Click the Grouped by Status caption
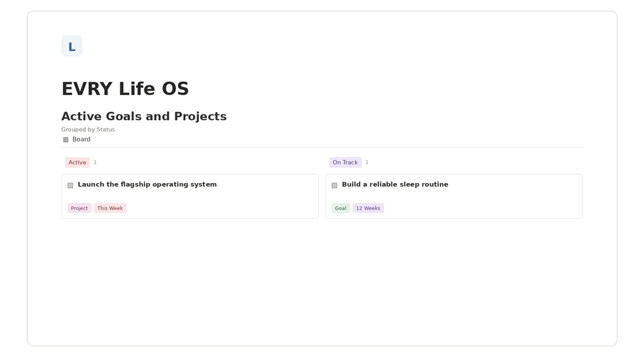The width and height of the screenshot is (644, 362). point(88,129)
